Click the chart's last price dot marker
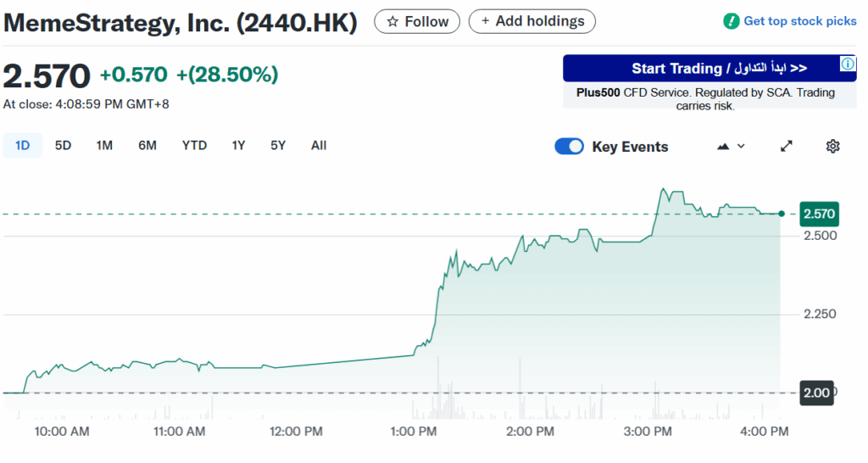868x463 pixels. (x=782, y=214)
